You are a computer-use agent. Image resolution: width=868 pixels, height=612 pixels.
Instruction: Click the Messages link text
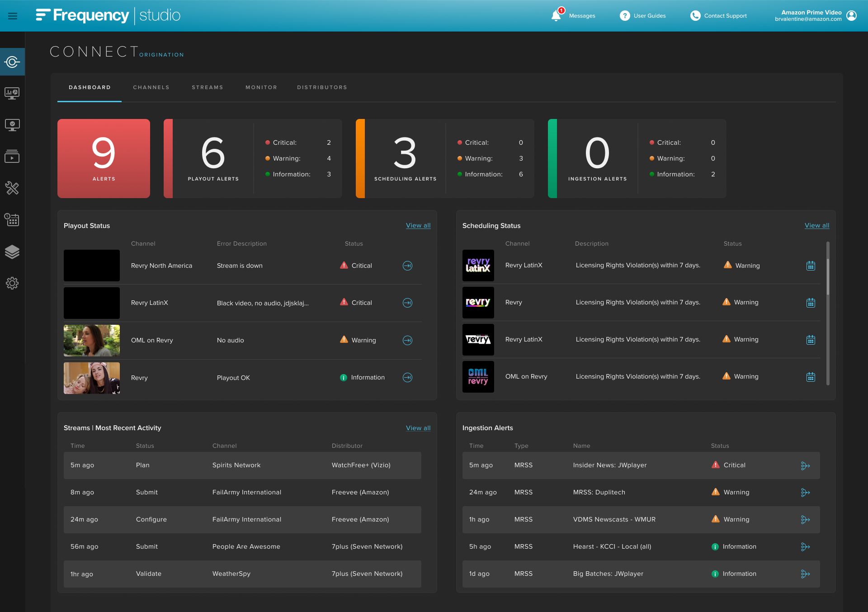pyautogui.click(x=582, y=16)
